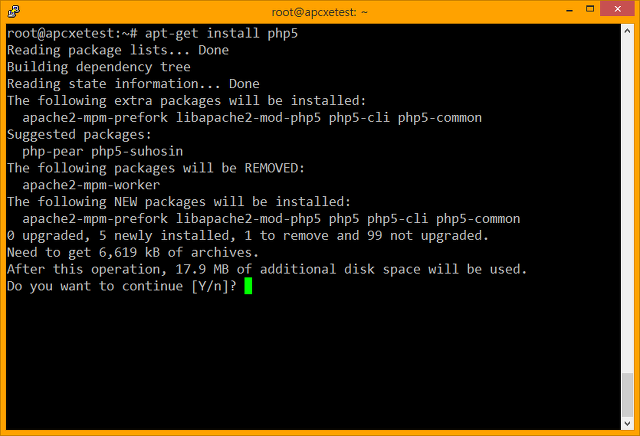Click the empty scrollbar track above the thumb
This screenshot has width=640, height=436.
pyautogui.click(x=627, y=204)
